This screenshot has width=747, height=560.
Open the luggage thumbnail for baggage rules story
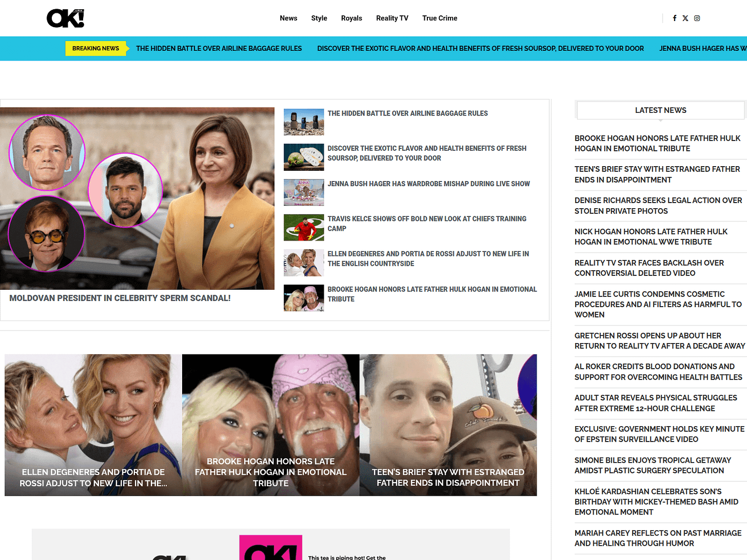pos(304,122)
